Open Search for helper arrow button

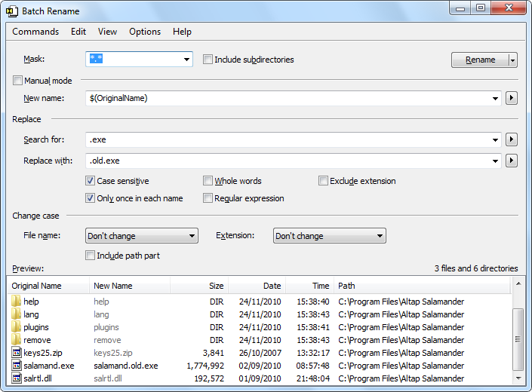coord(512,139)
